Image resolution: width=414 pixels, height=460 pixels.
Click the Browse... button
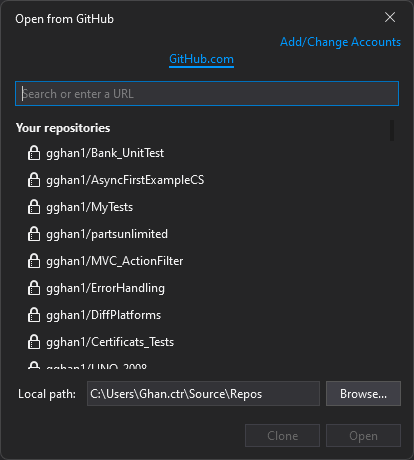point(363,394)
